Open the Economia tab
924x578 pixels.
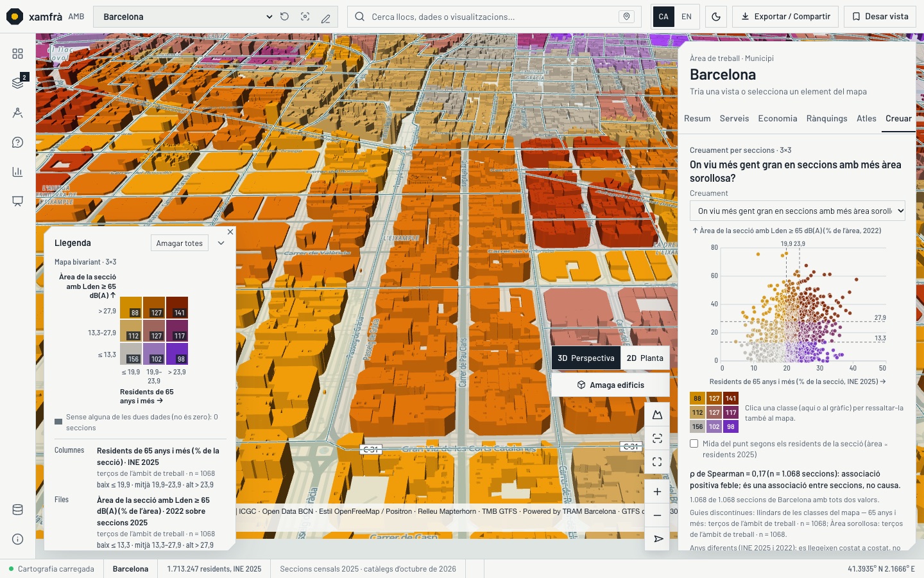click(777, 119)
